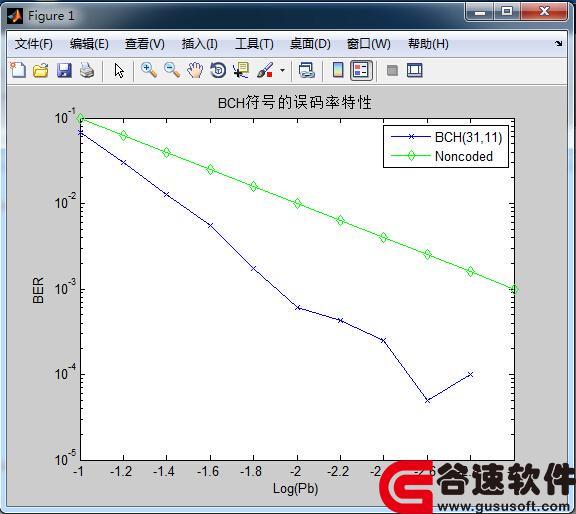The image size is (576, 514).
Task: Open the 桌面(D) menu
Action: click(x=310, y=44)
